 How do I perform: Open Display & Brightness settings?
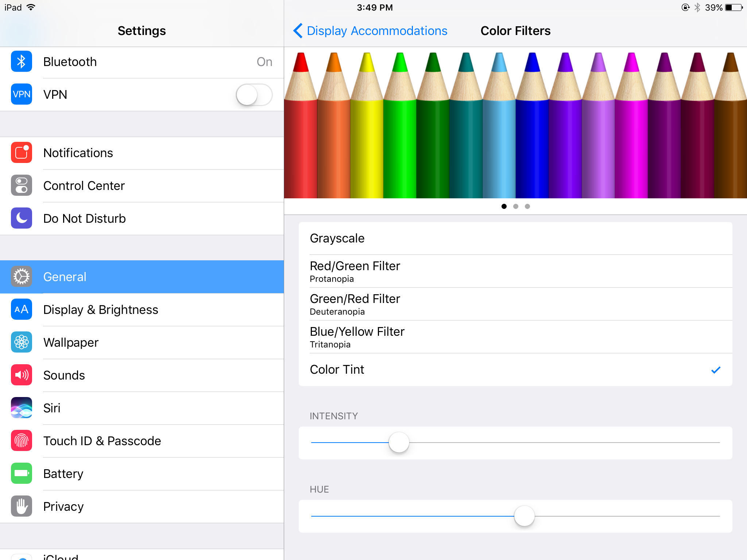pyautogui.click(x=142, y=310)
